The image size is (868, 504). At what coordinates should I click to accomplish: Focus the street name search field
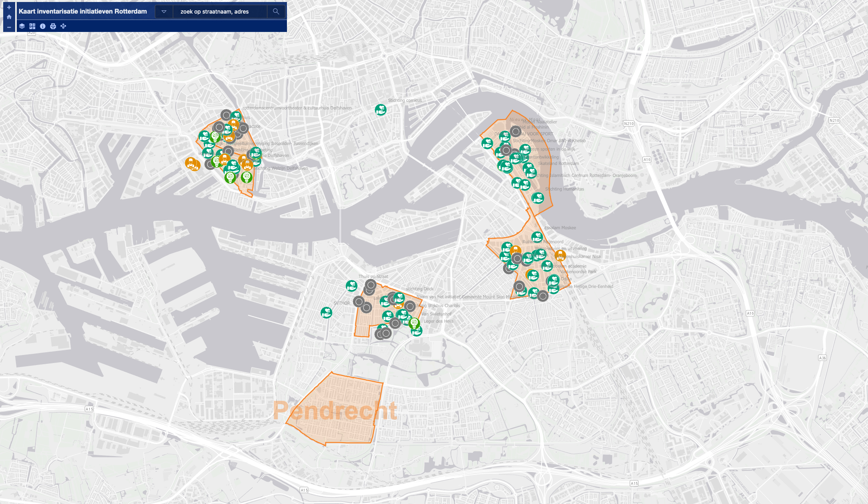pyautogui.click(x=219, y=12)
